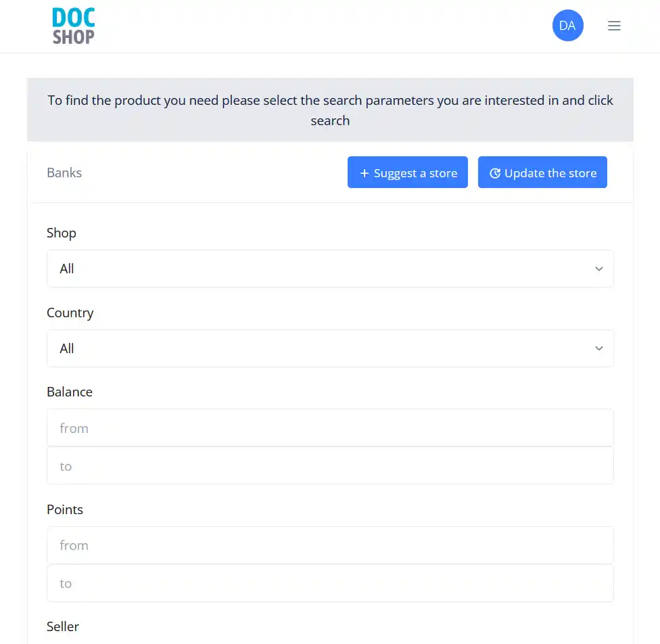Click the Balance filter label
The height and width of the screenshot is (644, 660).
pyautogui.click(x=70, y=392)
